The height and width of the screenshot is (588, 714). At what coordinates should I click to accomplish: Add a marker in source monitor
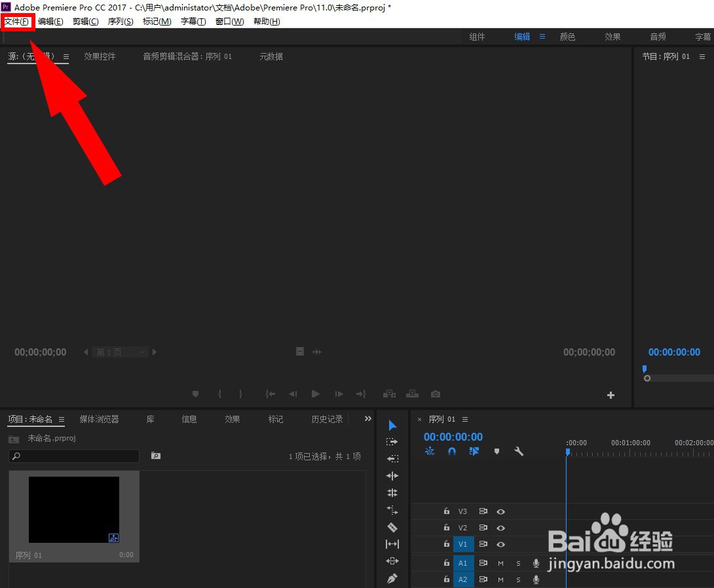[x=195, y=394]
